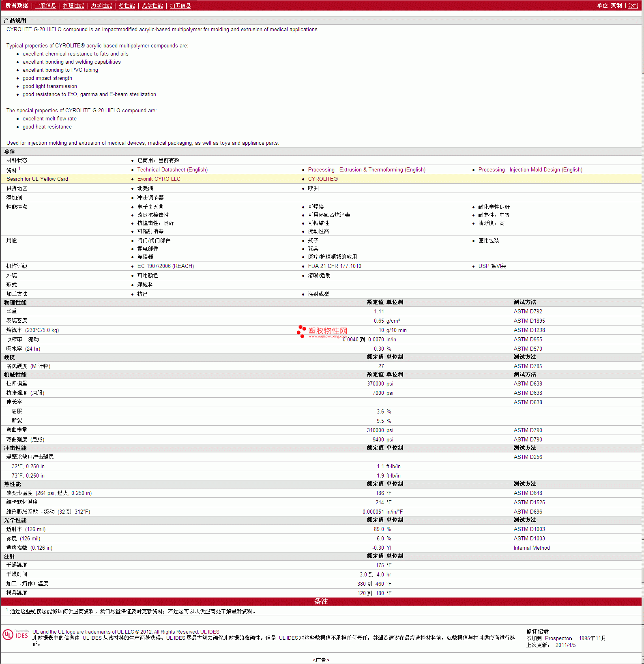644x664 pixels.
Task: Click ASTM D648 test method
Action: click(528, 493)
